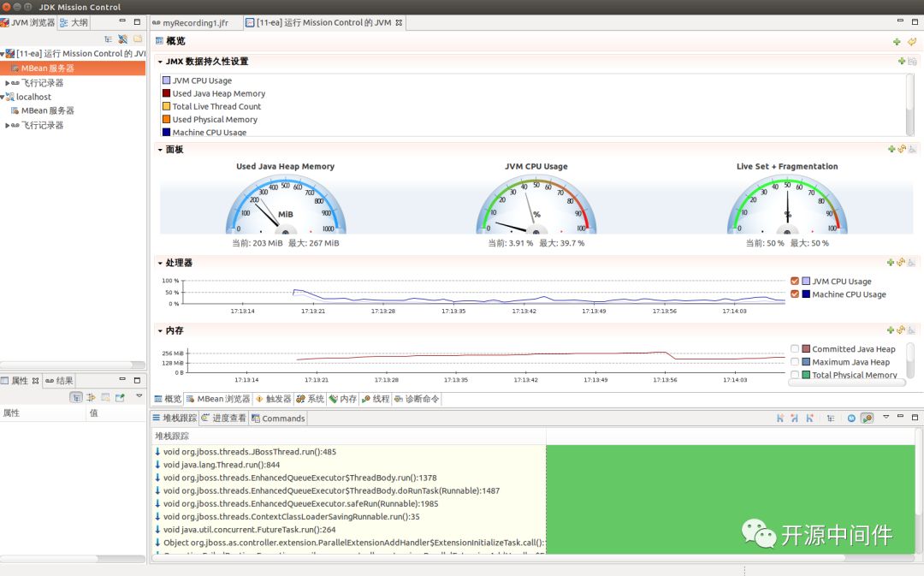Uncheck JVM CPU Usage in 处理器 chart legend

(x=795, y=282)
